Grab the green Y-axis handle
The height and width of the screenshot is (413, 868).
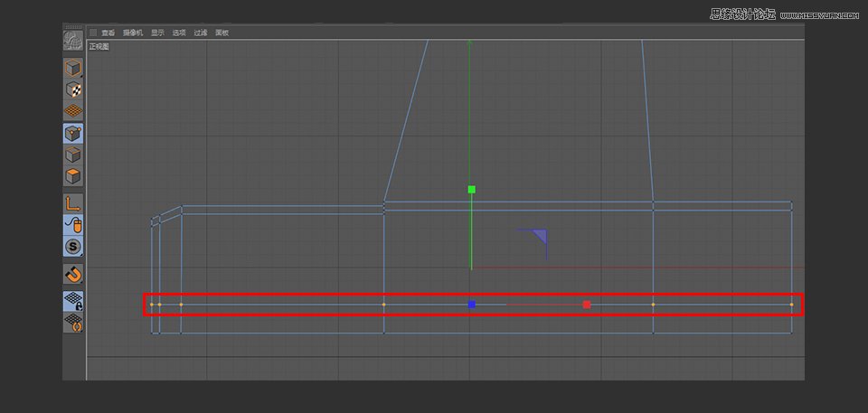472,190
